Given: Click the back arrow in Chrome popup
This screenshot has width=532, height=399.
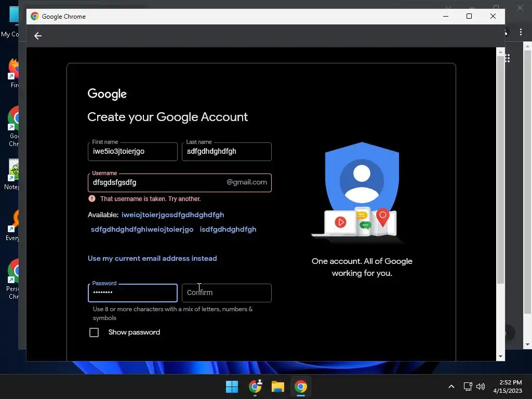Looking at the screenshot, I should point(37,36).
